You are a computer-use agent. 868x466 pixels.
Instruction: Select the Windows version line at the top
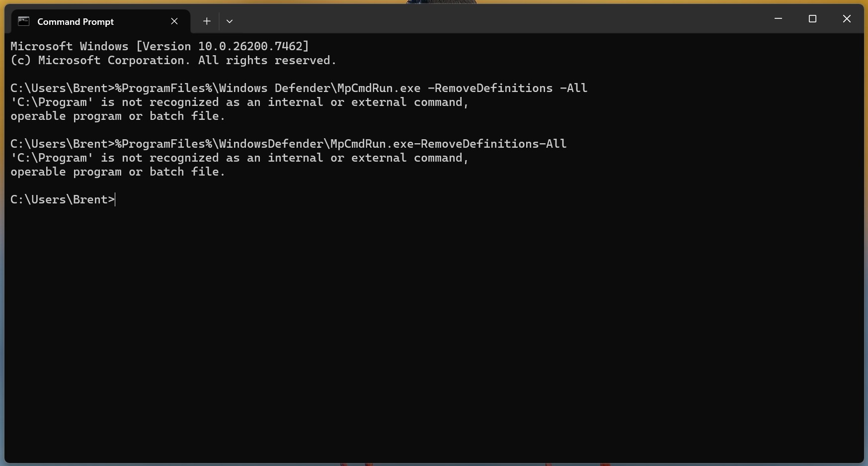point(159,46)
